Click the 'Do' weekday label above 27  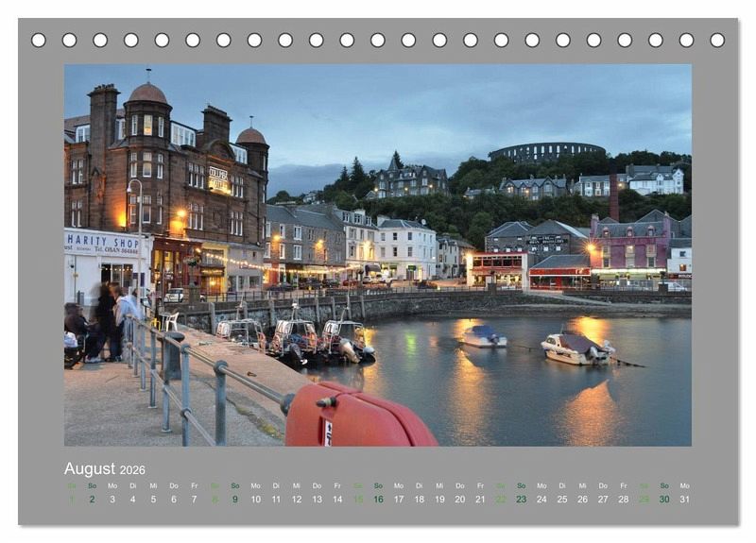(x=603, y=485)
